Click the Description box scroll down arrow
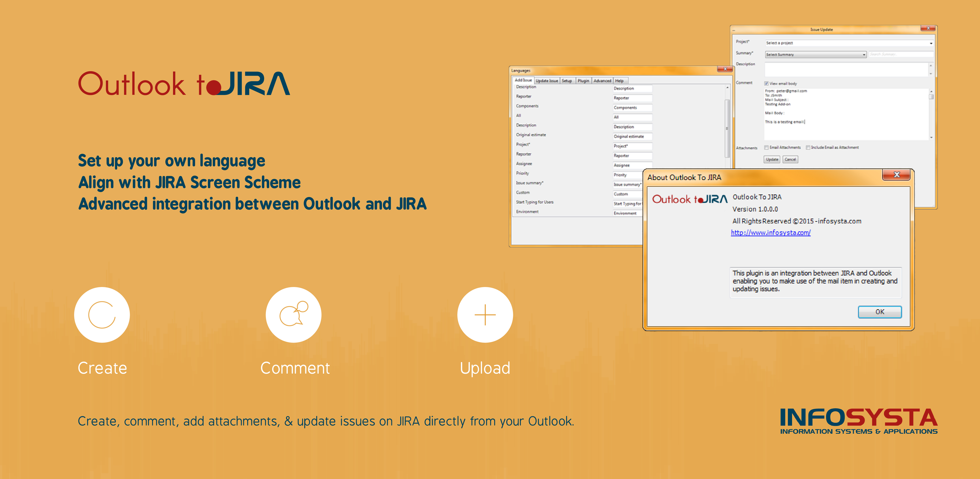This screenshot has height=479, width=980. [x=930, y=73]
